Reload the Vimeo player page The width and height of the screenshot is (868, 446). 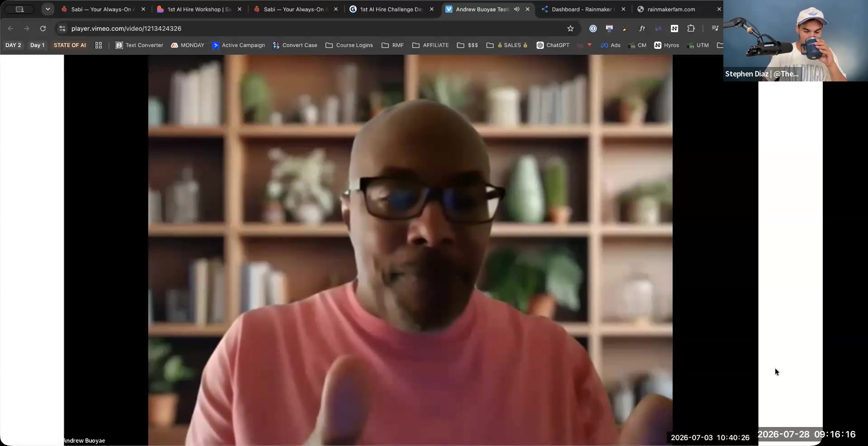tap(43, 28)
